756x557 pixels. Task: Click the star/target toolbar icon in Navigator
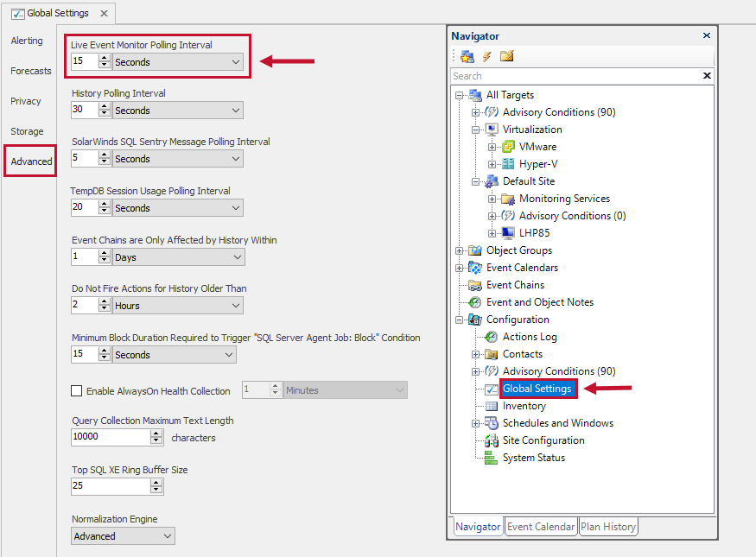(x=467, y=56)
